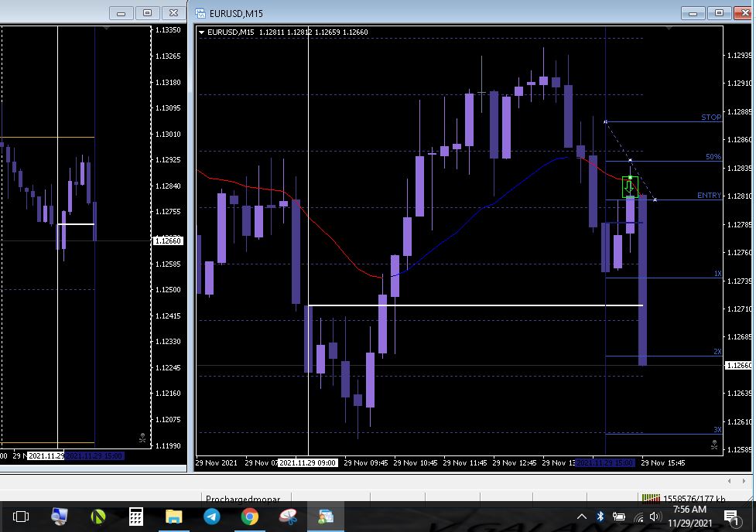Click the 29 Nov 15:45 time label
The width and height of the screenshot is (756, 532).
click(663, 462)
